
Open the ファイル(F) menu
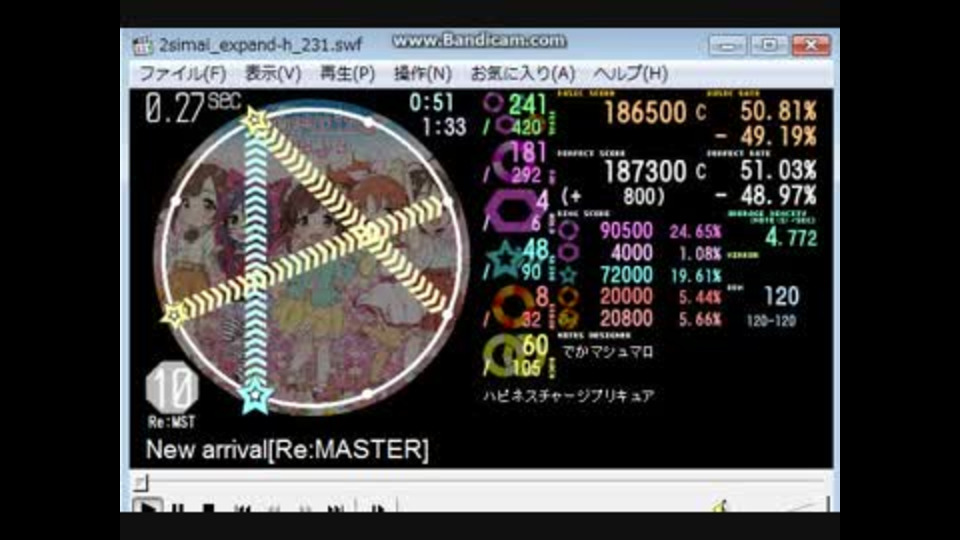183,74
